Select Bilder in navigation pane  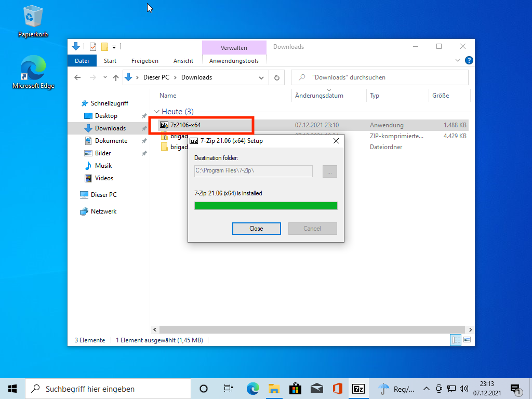[x=103, y=153]
